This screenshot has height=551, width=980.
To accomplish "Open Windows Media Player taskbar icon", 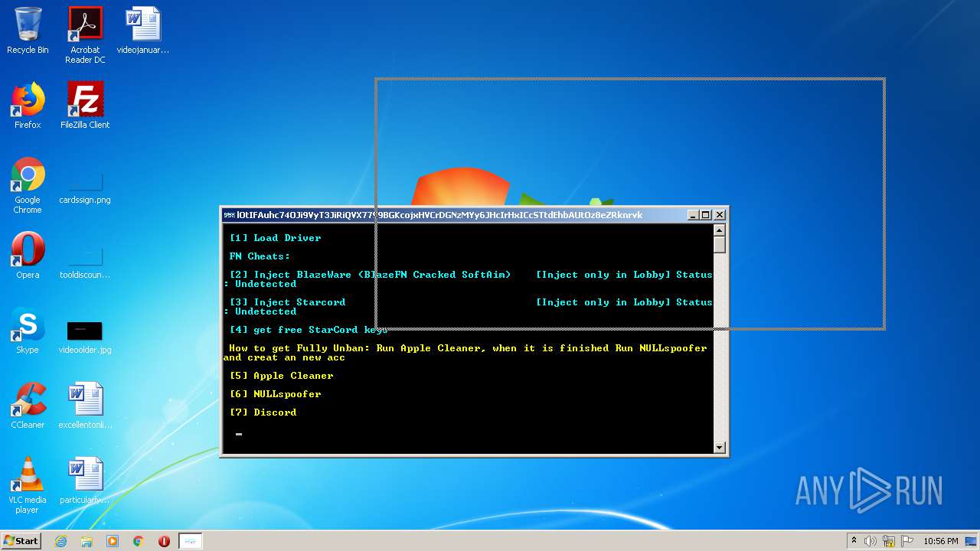I will 113,541.
